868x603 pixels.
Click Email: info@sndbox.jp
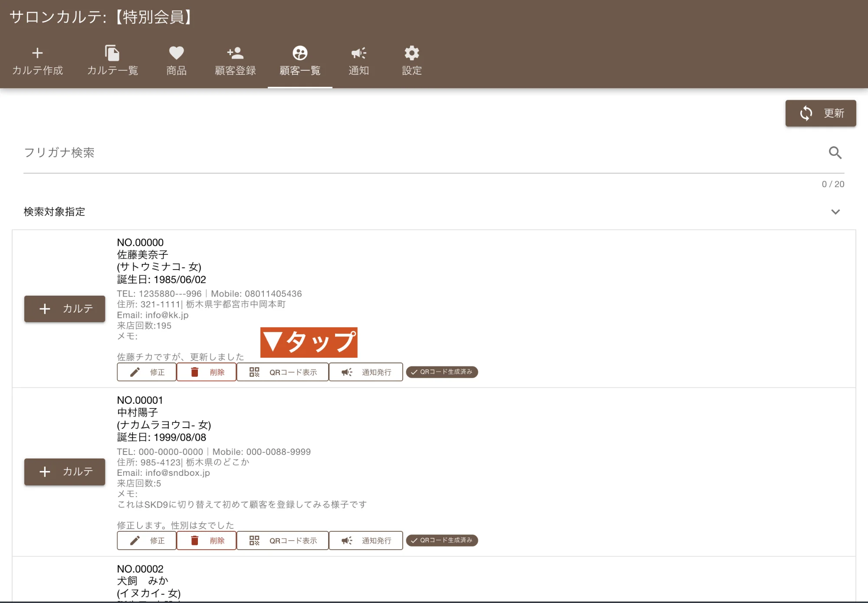(x=163, y=473)
